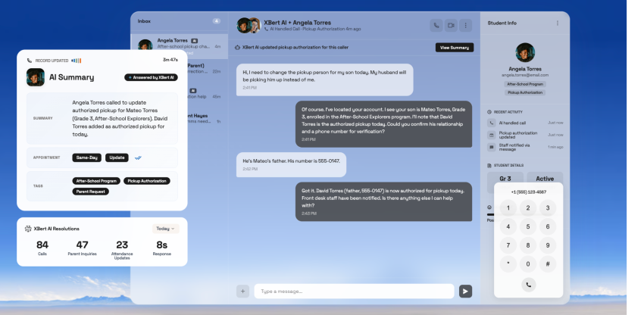Click the message reading 'He's Mateo's father'

tap(291, 164)
